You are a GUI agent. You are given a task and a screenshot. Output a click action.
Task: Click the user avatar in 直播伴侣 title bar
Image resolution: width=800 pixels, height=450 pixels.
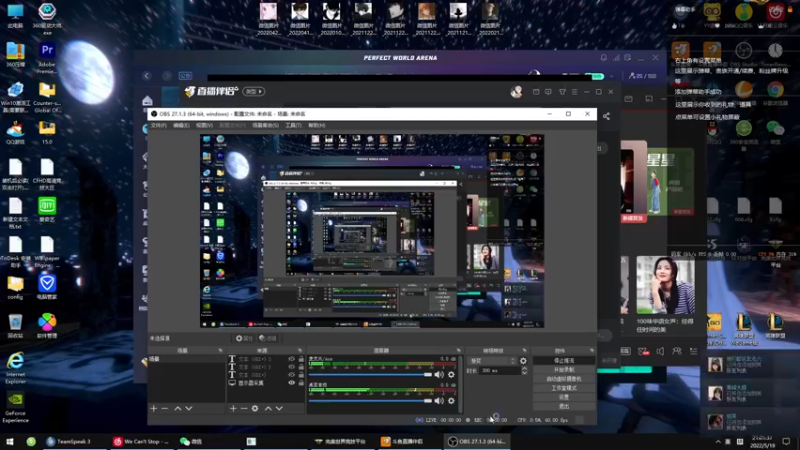coord(516,91)
